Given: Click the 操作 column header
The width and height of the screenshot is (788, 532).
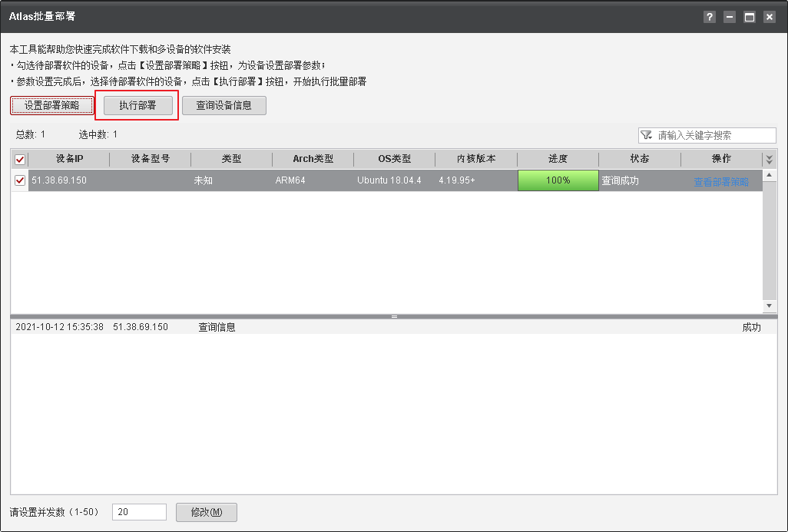Looking at the screenshot, I should click(721, 159).
